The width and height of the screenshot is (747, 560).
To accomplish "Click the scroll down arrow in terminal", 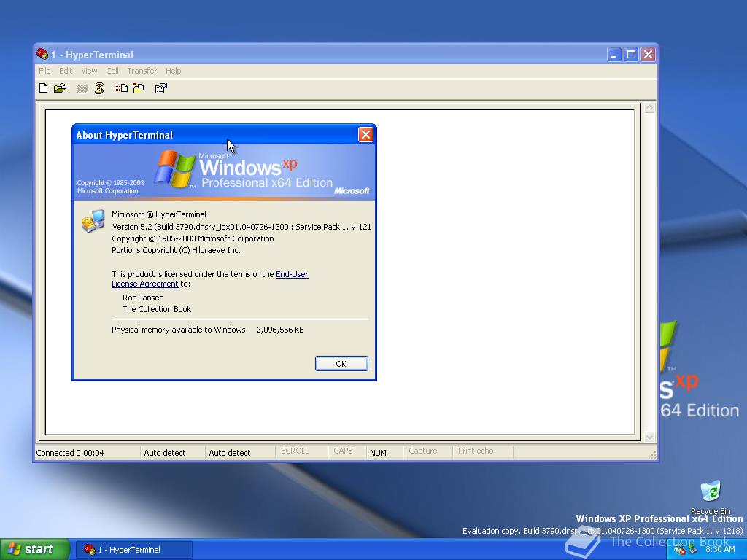I will click(649, 437).
